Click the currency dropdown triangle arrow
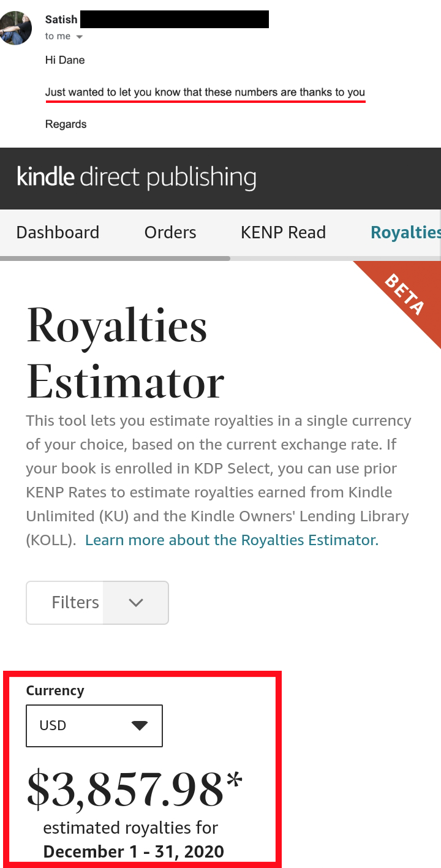Screen dimensions: 441x868 tap(140, 726)
